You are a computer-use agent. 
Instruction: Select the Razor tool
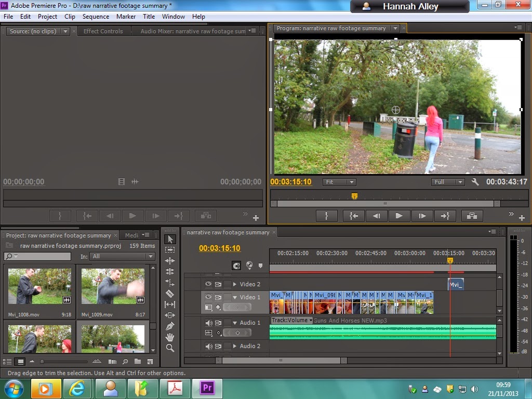(170, 293)
